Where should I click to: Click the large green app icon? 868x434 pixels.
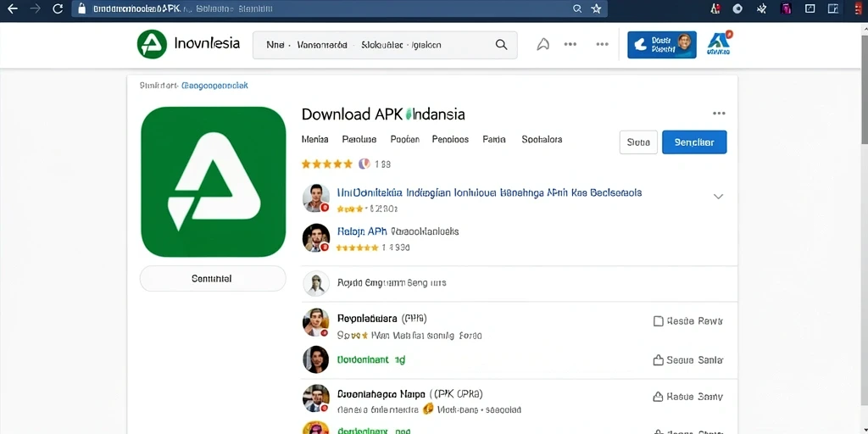point(214,181)
